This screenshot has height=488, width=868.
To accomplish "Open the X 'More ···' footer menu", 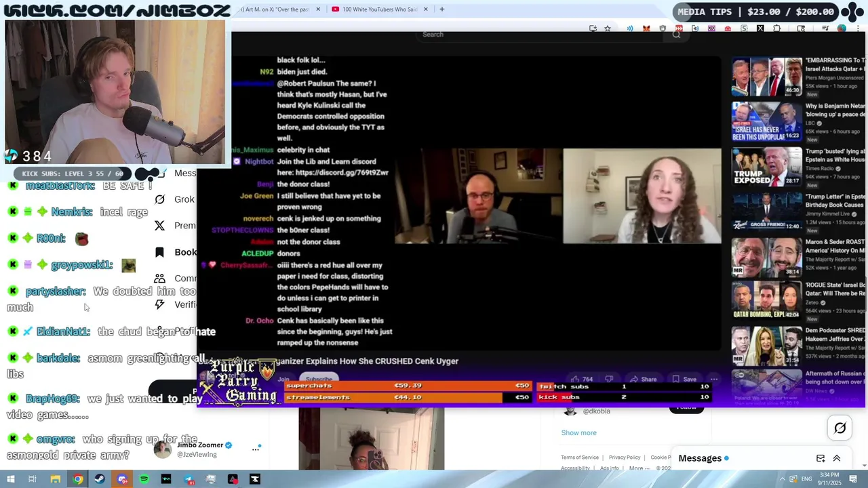I will tap(639, 468).
